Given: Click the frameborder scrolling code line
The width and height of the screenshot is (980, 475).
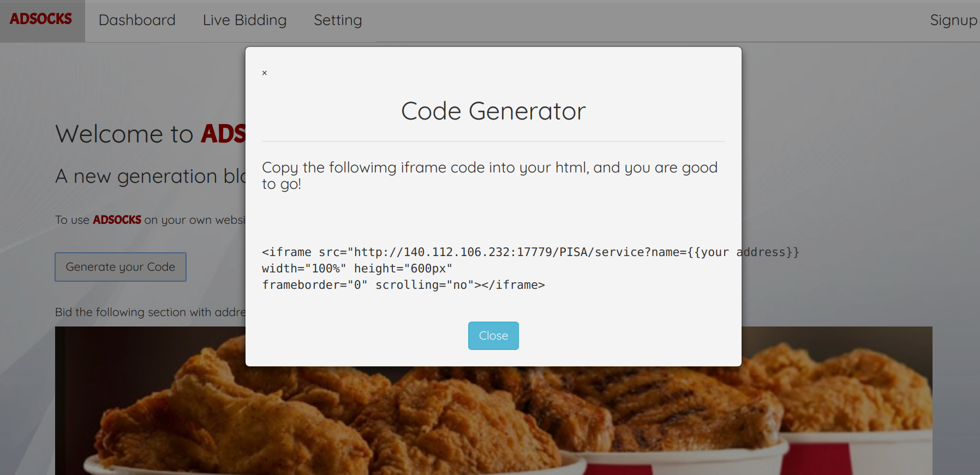Looking at the screenshot, I should point(404,285).
